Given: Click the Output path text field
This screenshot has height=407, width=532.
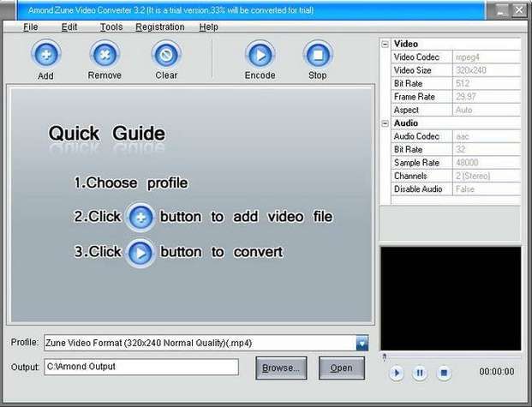Looking at the screenshot, I should [140, 367].
